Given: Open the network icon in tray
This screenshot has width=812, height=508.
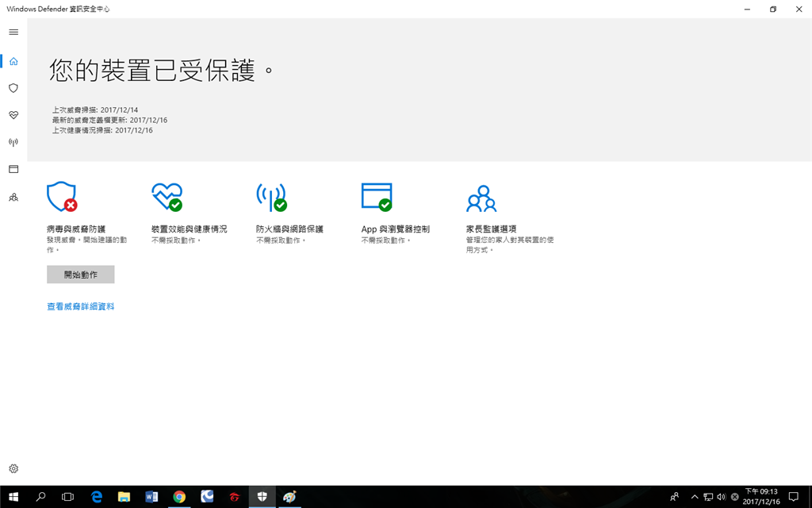Looking at the screenshot, I should 708,497.
